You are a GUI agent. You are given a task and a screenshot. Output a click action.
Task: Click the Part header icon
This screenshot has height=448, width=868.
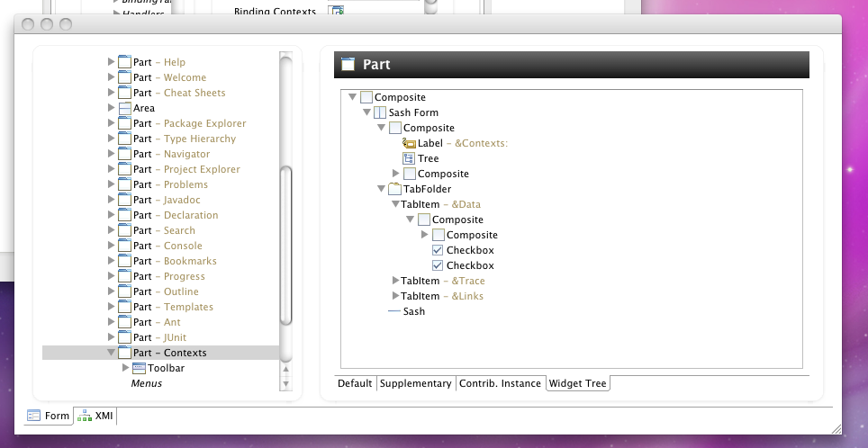click(348, 65)
